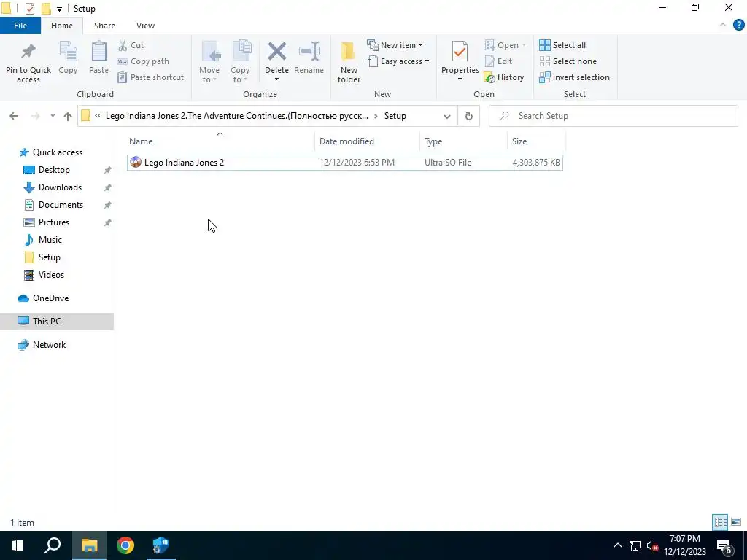
Task: Expand the Properties dropdown arrow
Action: click(x=460, y=79)
